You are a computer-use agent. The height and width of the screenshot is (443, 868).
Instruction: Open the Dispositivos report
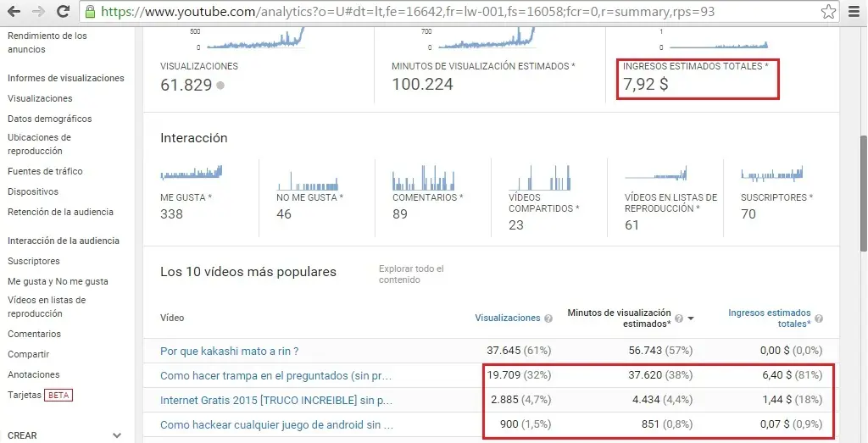tap(33, 192)
